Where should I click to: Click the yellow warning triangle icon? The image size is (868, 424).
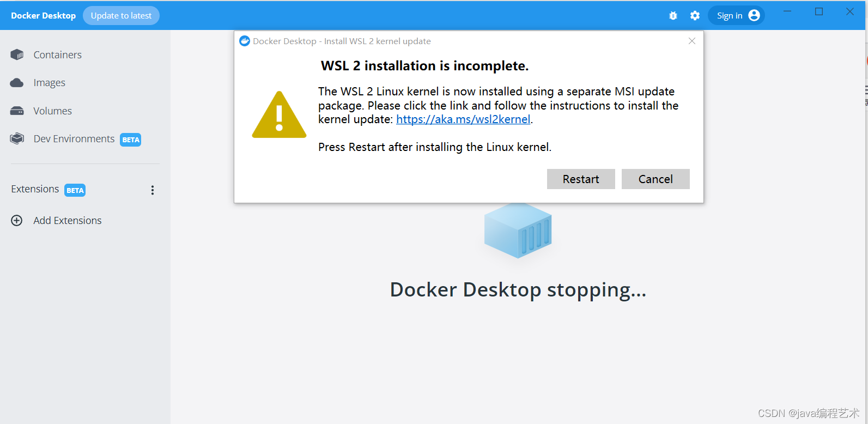[x=279, y=115]
